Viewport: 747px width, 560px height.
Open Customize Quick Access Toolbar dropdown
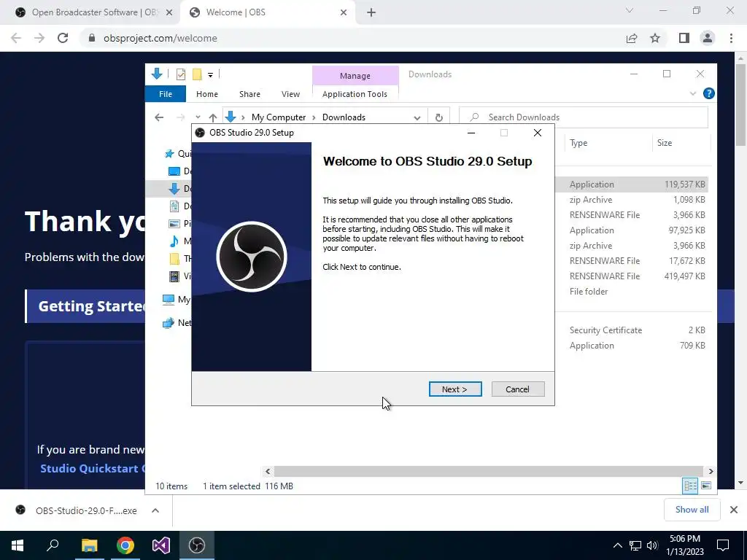pyautogui.click(x=210, y=75)
